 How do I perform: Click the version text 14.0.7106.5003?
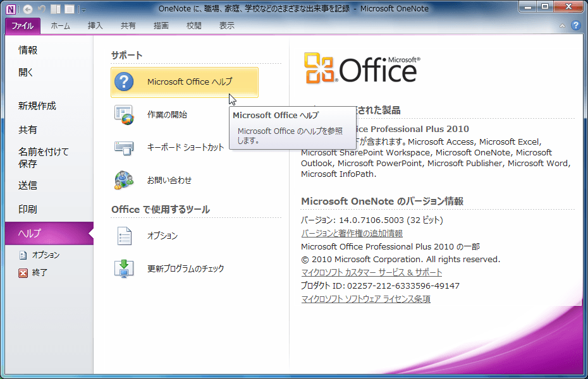pyautogui.click(x=371, y=220)
